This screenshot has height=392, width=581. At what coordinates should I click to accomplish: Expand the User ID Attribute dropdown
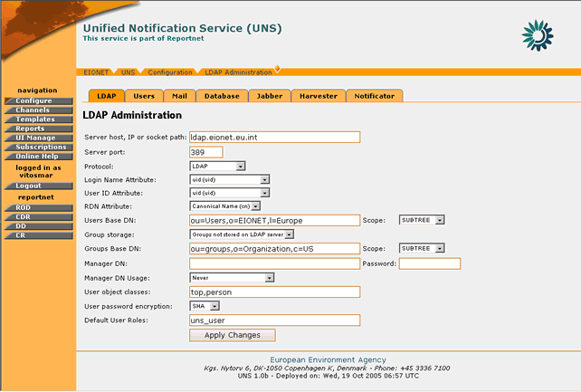(x=229, y=193)
